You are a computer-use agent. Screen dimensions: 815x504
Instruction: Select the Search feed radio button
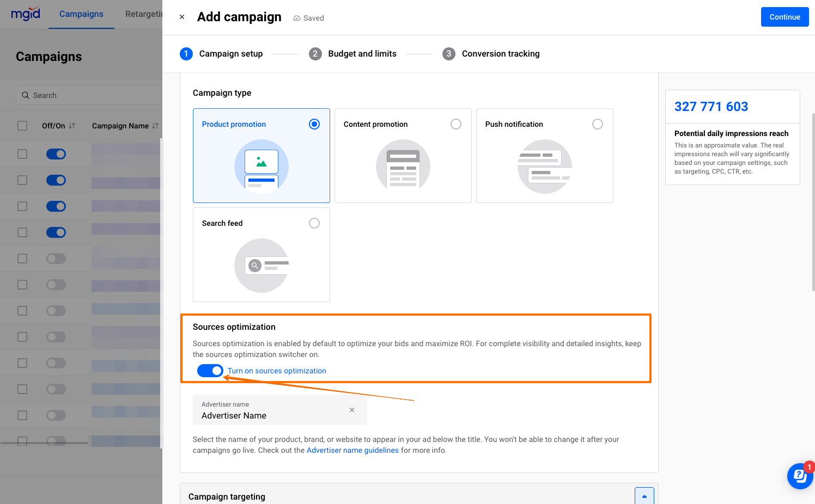pyautogui.click(x=314, y=223)
